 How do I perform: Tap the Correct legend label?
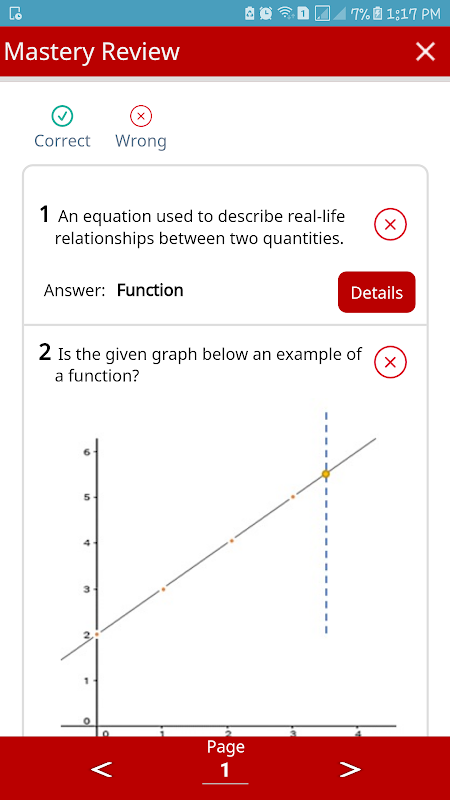pos(62,141)
